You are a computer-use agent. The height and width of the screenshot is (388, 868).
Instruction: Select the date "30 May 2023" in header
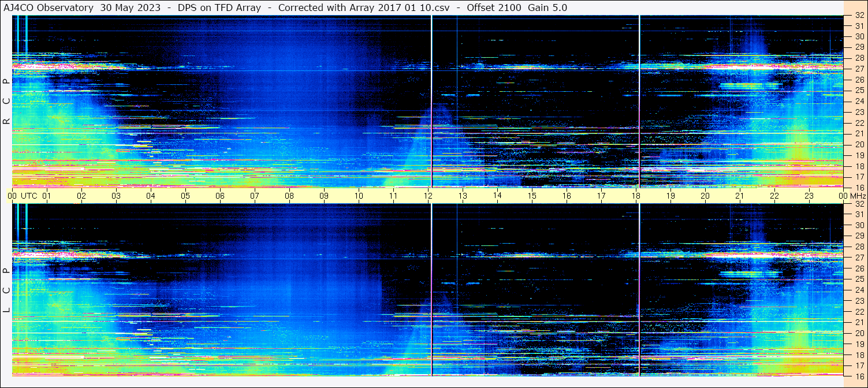(x=131, y=8)
